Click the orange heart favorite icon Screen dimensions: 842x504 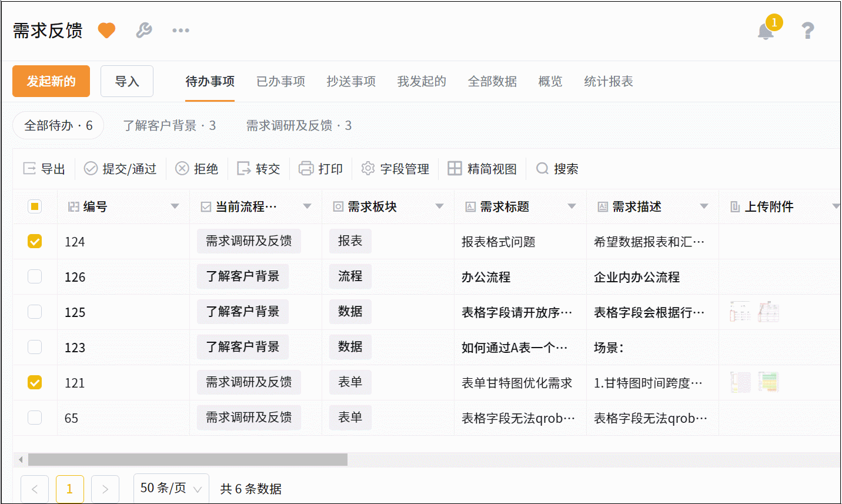click(106, 30)
